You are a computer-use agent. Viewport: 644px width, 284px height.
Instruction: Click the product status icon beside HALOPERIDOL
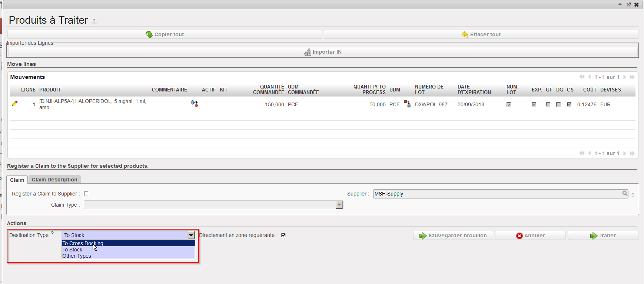click(194, 103)
